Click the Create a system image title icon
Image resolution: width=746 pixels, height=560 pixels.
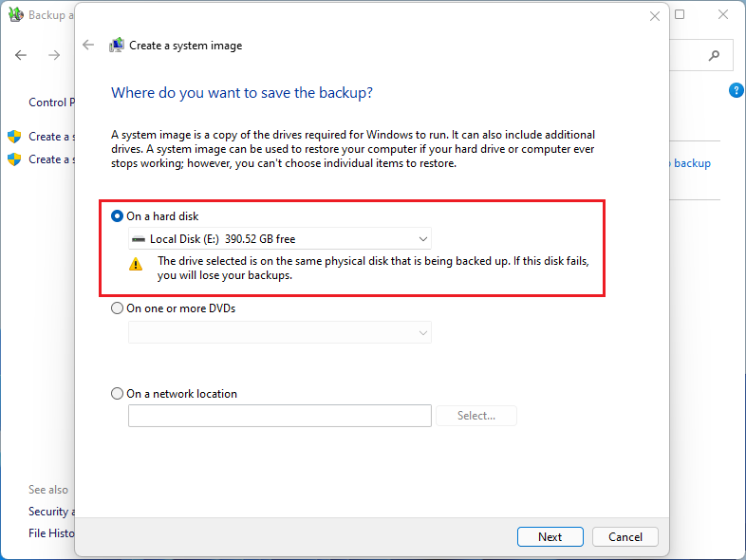point(117,45)
